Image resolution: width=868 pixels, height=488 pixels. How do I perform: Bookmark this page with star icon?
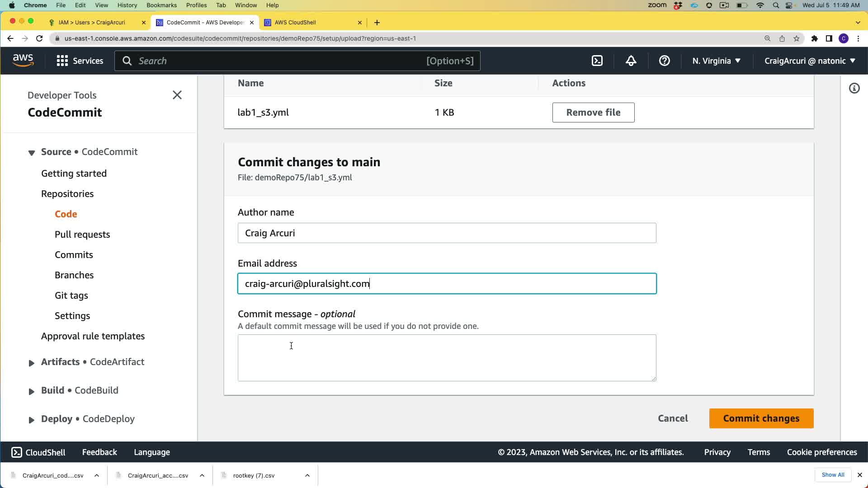[797, 38]
